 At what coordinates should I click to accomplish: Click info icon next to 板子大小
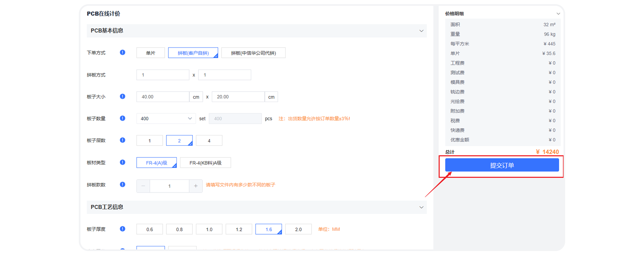pyautogui.click(x=122, y=97)
